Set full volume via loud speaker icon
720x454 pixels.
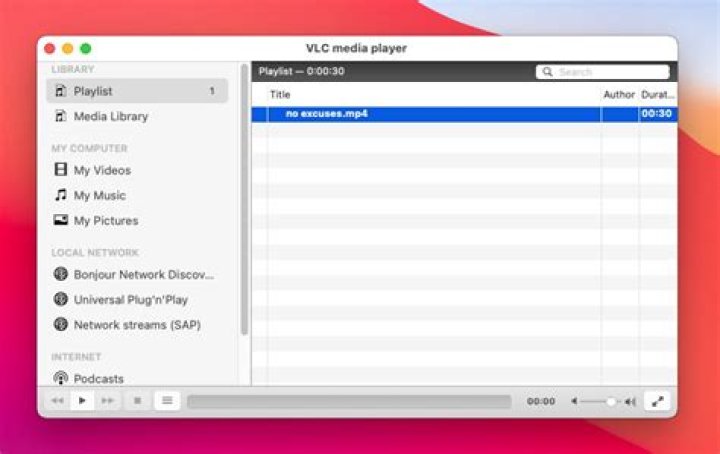click(x=630, y=402)
